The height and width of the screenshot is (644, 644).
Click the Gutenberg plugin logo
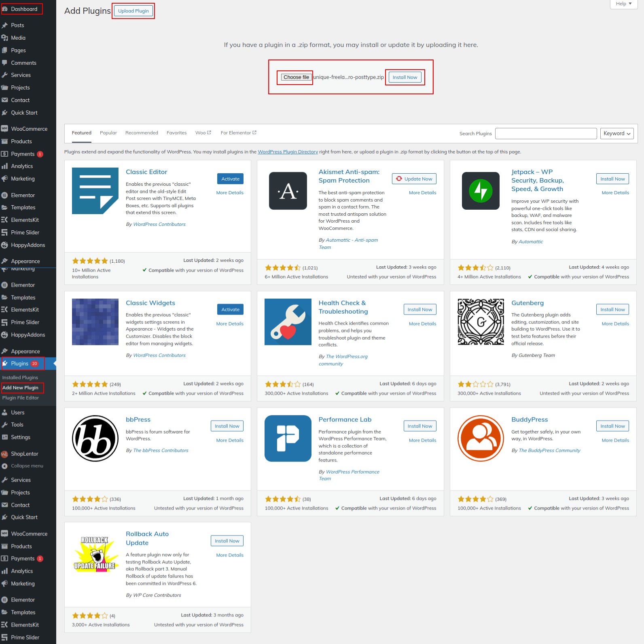481,322
